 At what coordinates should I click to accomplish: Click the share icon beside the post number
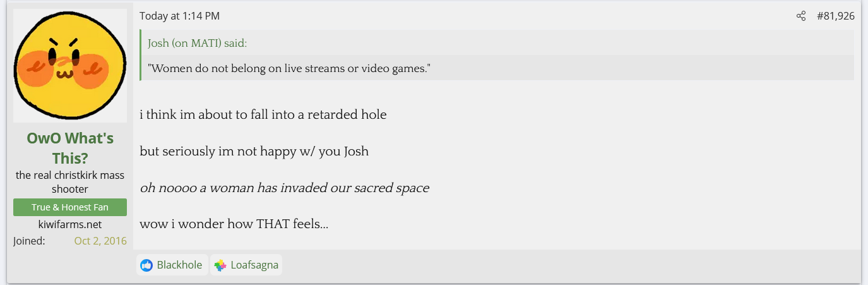(801, 16)
